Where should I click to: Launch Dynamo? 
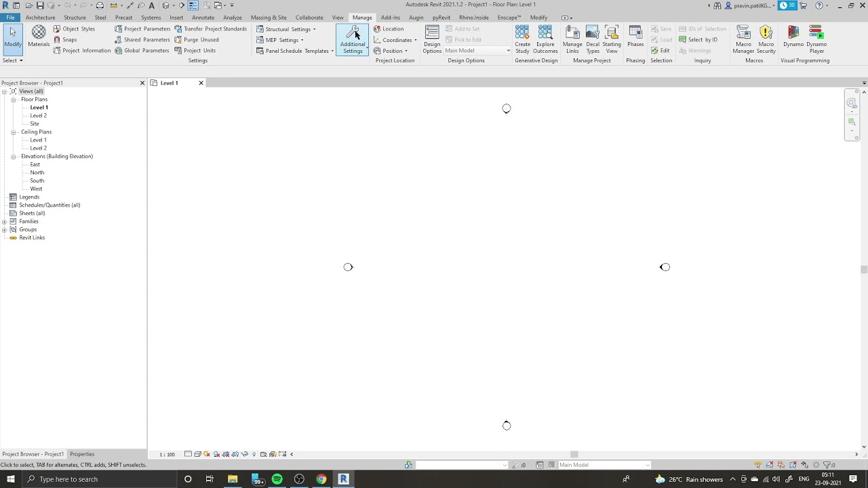point(793,37)
